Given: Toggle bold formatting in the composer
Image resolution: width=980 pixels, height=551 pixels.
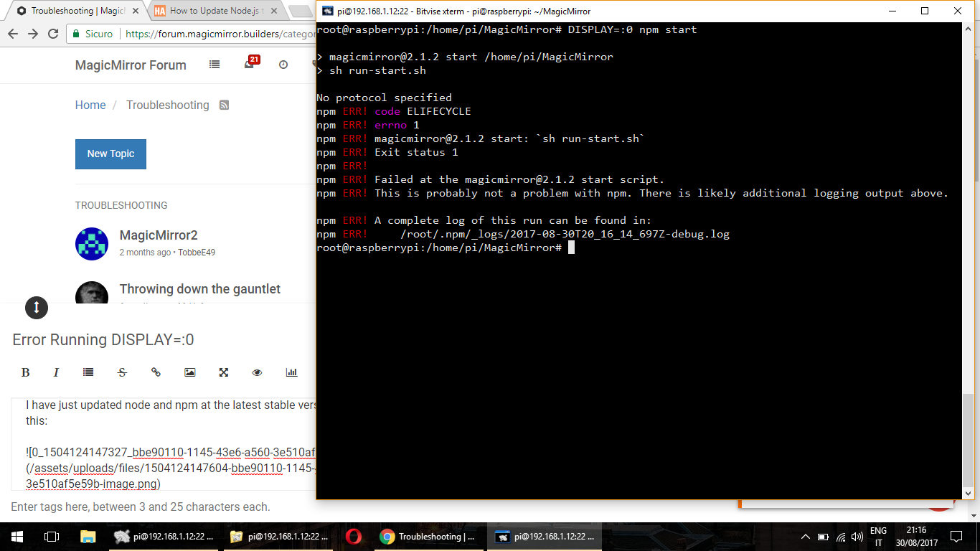Looking at the screenshot, I should tap(26, 372).
